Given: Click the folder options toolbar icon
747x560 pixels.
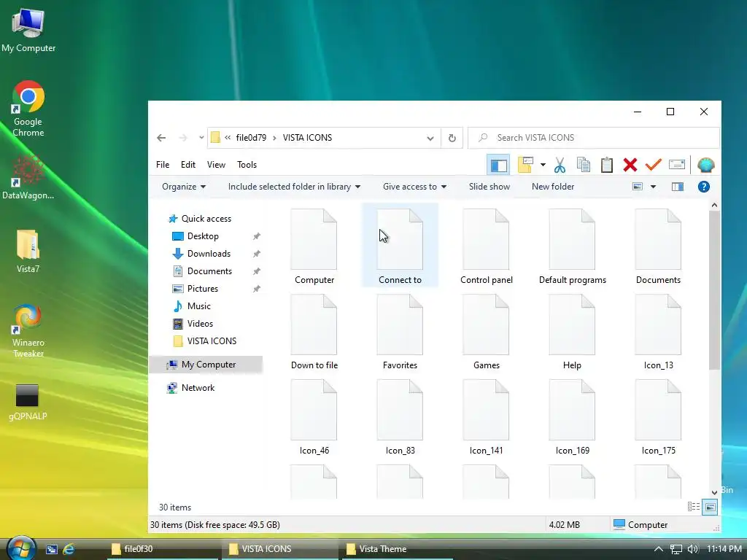Looking at the screenshot, I should [x=525, y=166].
